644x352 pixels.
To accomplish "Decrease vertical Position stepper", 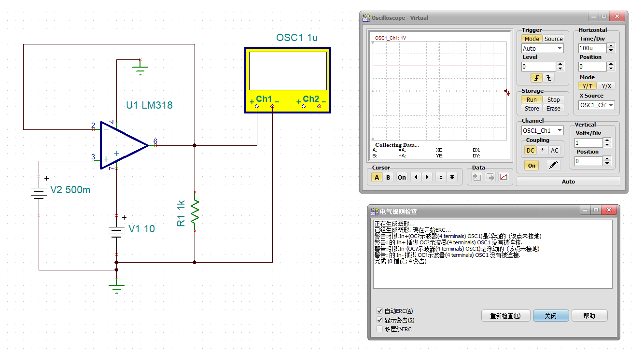I will coord(607,163).
